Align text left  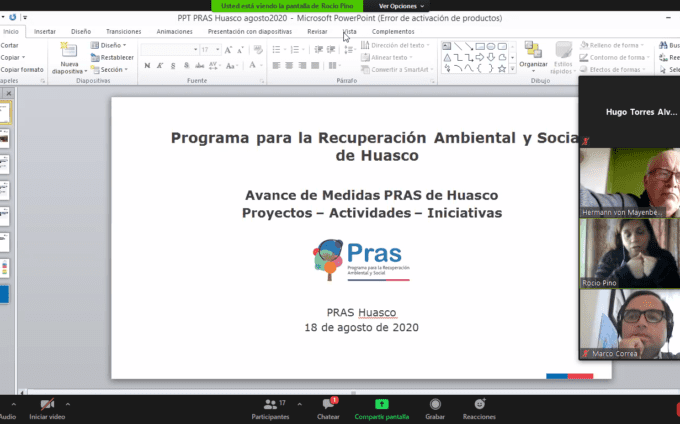pyautogui.click(x=276, y=65)
